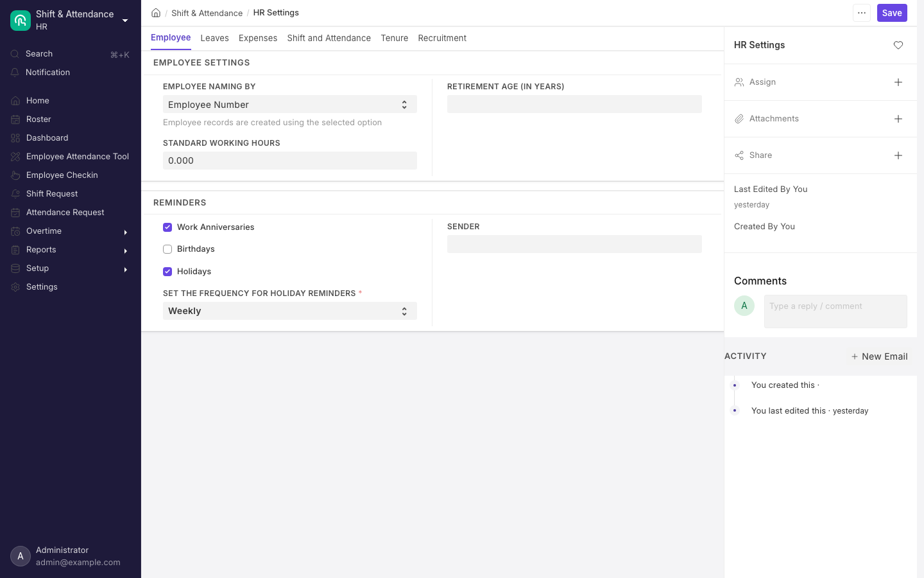The height and width of the screenshot is (578, 924).
Task: Click the Settings gear icon in sidebar
Action: pyautogui.click(x=15, y=287)
